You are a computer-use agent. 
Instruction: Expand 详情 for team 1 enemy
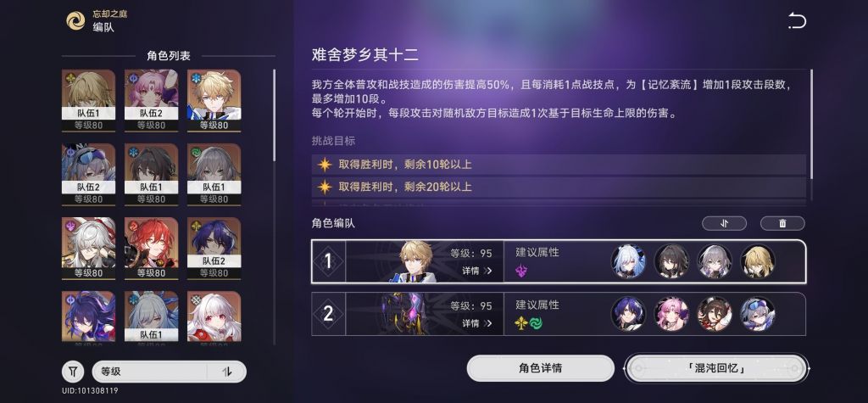coord(476,271)
